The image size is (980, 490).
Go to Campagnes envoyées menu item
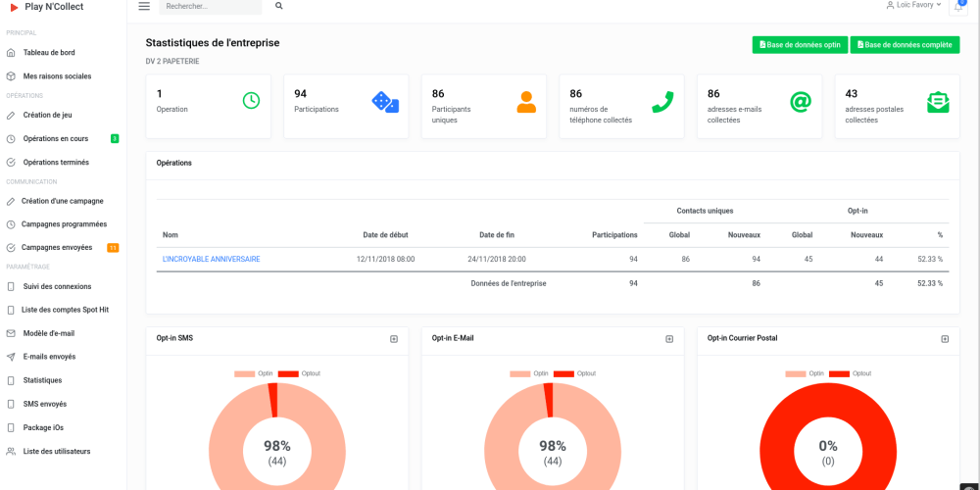(57, 248)
